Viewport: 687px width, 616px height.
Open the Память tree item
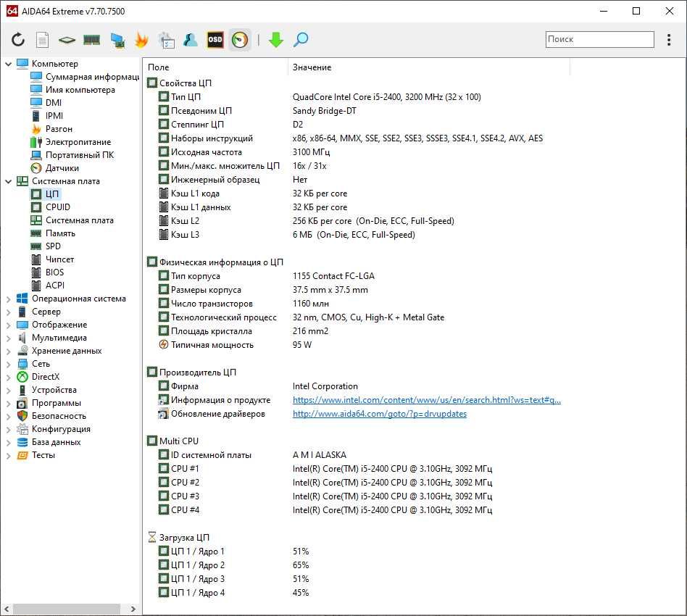[x=60, y=233]
